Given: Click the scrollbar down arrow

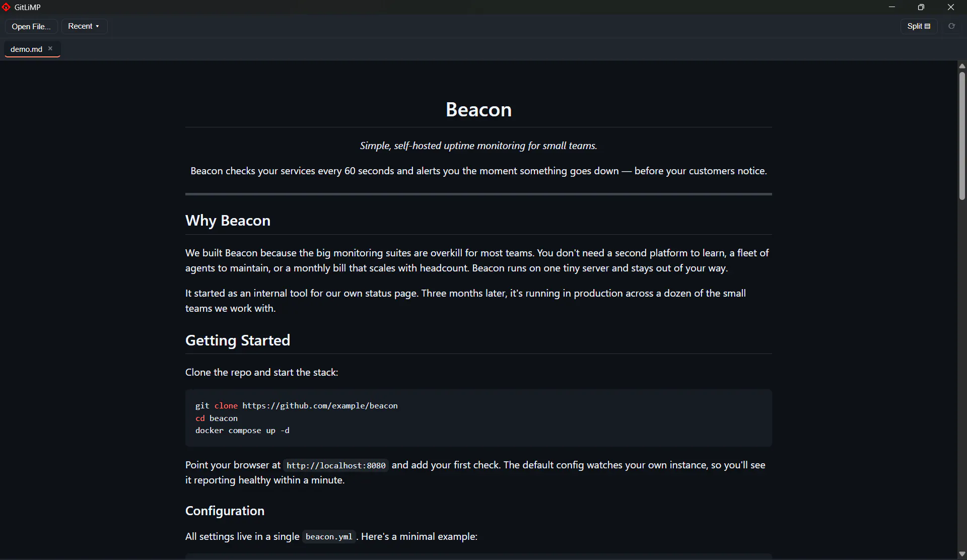Looking at the screenshot, I should [x=962, y=554].
